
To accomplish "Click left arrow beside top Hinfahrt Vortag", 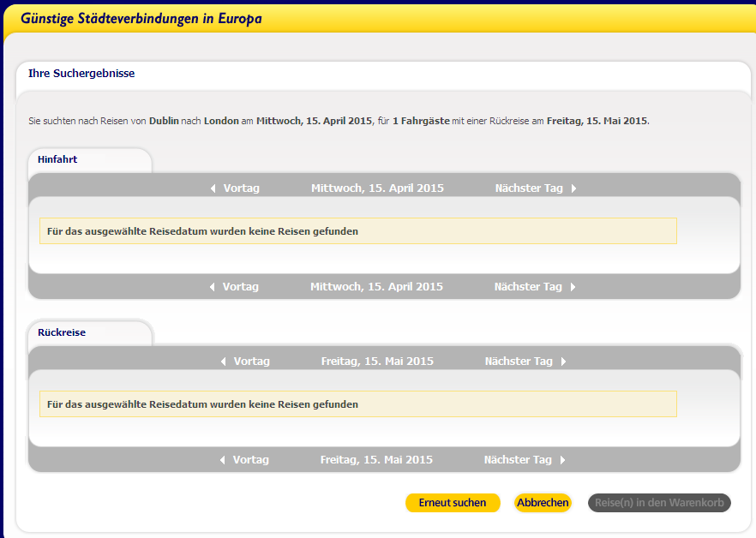I will 213,188.
